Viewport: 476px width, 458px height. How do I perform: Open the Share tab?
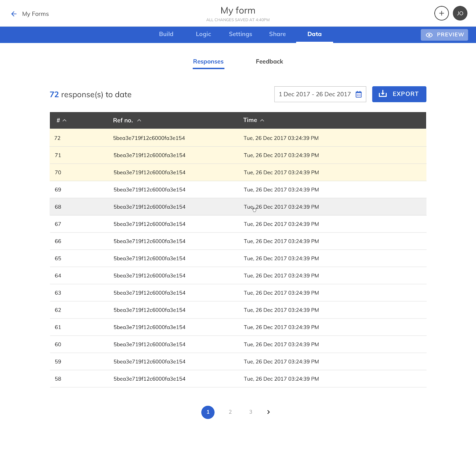[277, 34]
